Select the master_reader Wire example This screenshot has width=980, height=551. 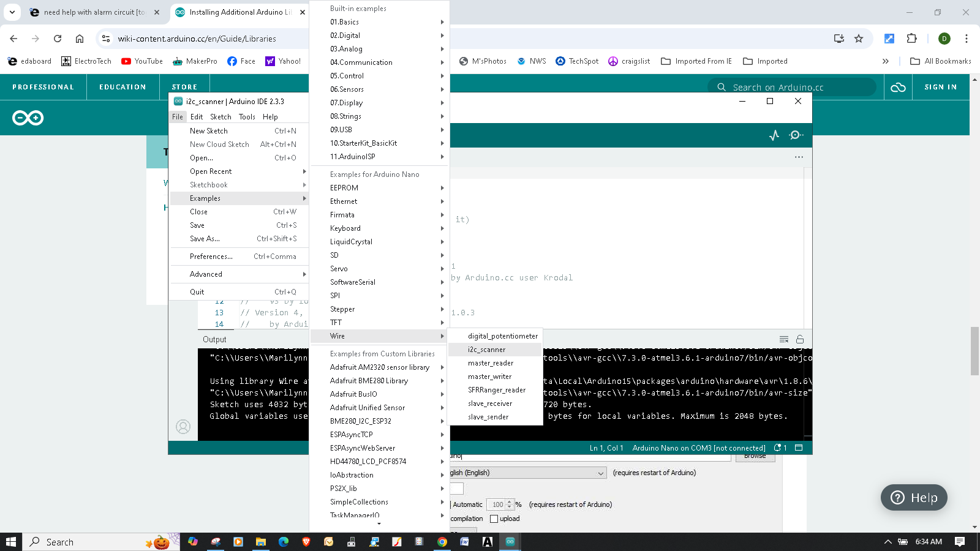click(x=496, y=363)
